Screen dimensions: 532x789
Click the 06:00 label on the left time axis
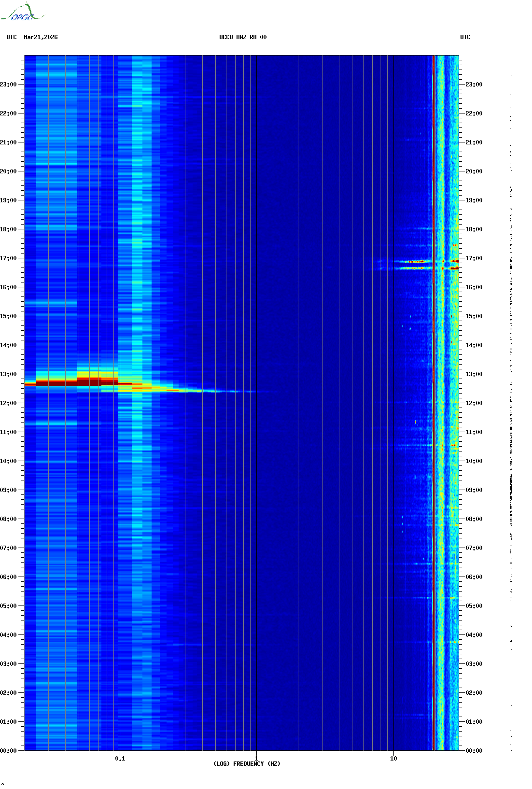coord(8,577)
